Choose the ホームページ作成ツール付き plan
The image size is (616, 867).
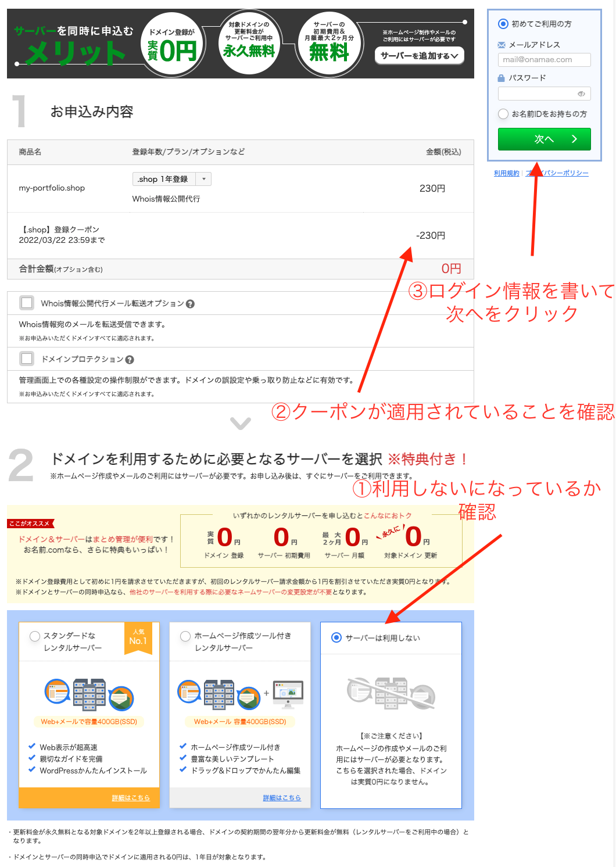point(184,637)
